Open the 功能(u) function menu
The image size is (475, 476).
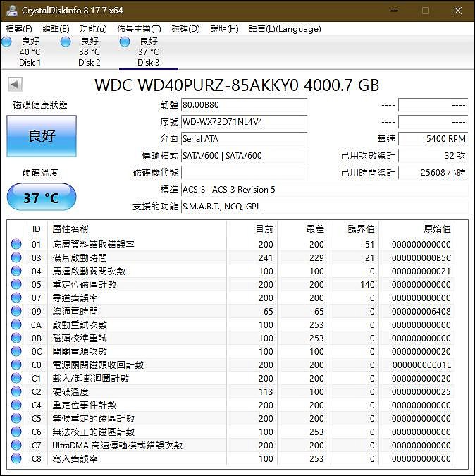[x=93, y=29]
